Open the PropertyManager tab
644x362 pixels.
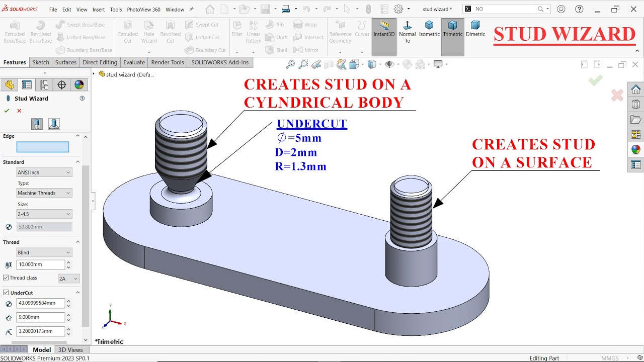27,84
